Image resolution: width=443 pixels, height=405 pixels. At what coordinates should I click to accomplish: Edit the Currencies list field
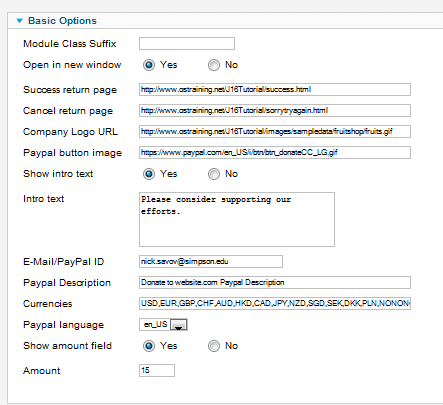275,304
